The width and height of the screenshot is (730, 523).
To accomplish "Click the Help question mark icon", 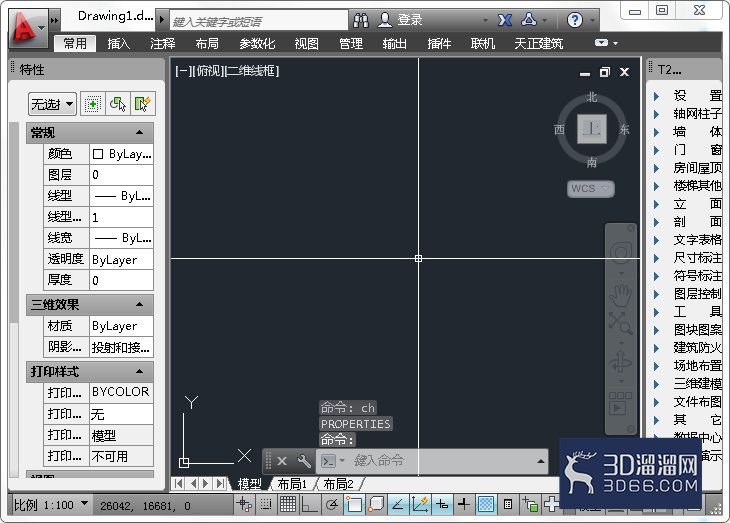I will tap(575, 20).
